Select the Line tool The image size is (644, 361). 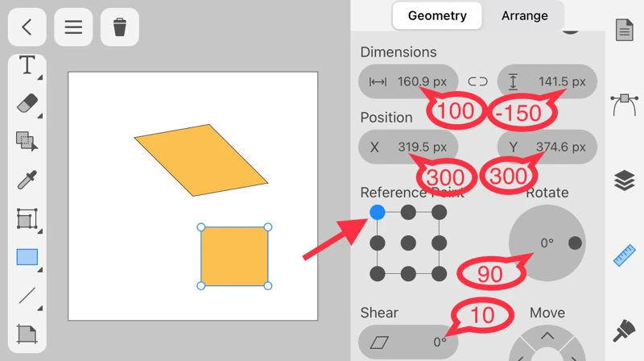tap(27, 295)
